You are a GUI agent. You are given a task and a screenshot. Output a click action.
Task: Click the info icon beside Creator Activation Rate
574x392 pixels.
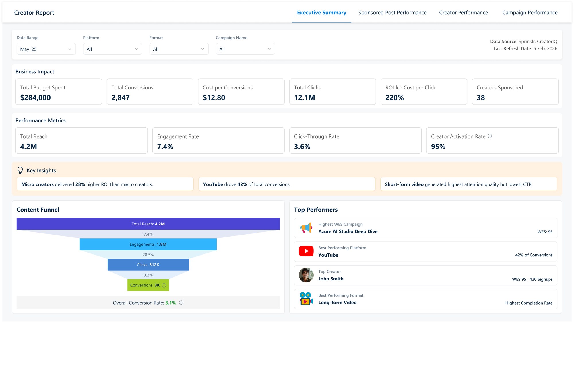tap(490, 136)
